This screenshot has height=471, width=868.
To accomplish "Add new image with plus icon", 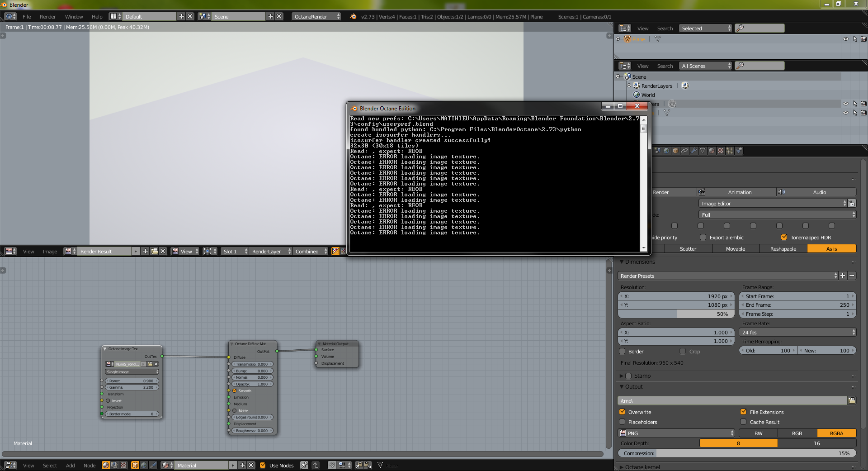I will tap(145, 252).
